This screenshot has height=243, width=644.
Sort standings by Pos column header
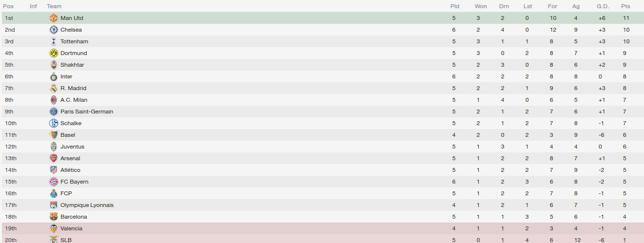(8, 6)
